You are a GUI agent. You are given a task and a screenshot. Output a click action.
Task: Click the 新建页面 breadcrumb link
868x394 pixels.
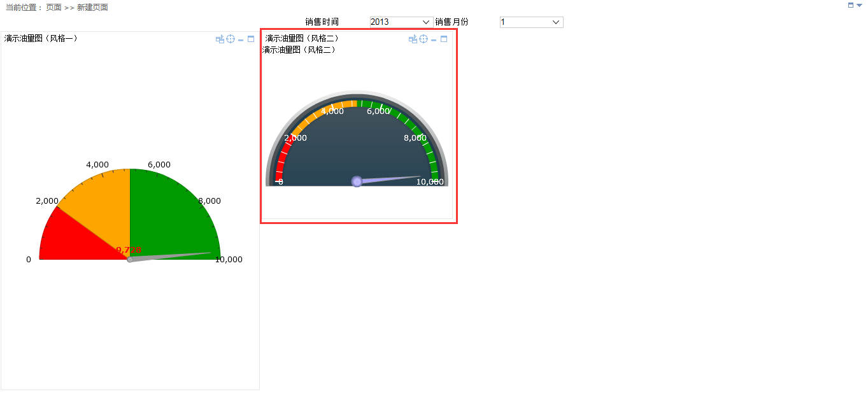point(92,8)
